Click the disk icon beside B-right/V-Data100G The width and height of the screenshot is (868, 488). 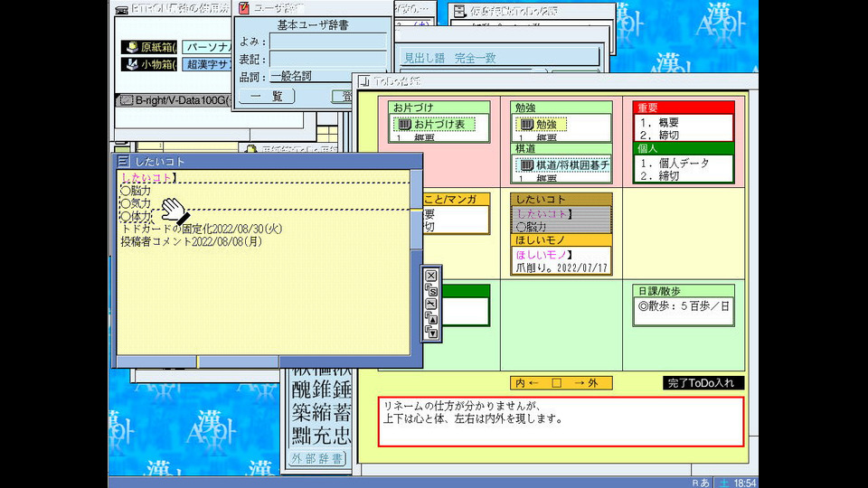click(x=127, y=100)
